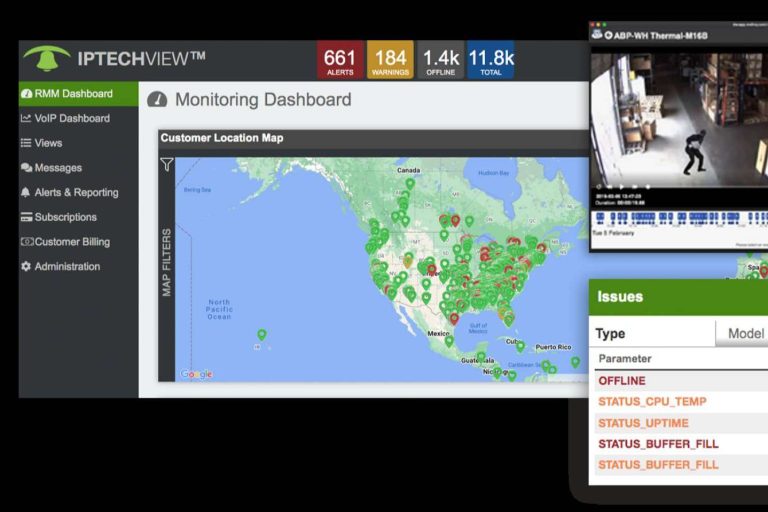Open the 184 Warnings counter tile
768x512 pixels.
(x=390, y=60)
